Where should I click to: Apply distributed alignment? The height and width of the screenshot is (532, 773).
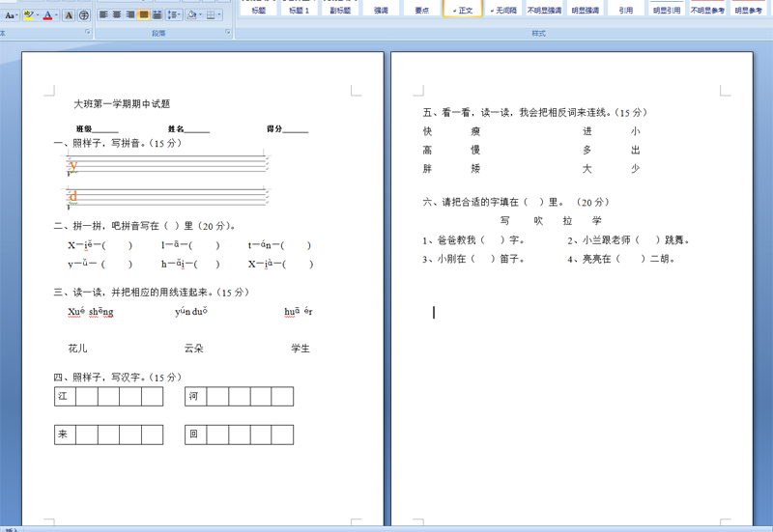157,14
